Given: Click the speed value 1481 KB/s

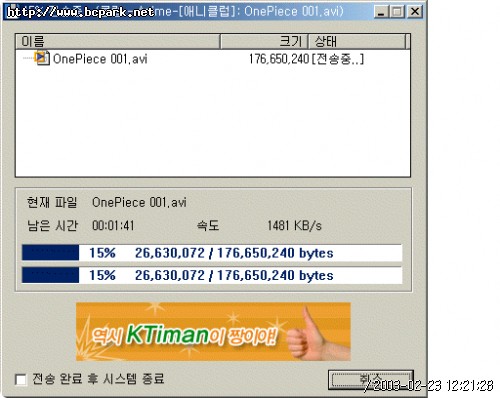Looking at the screenshot, I should (294, 226).
